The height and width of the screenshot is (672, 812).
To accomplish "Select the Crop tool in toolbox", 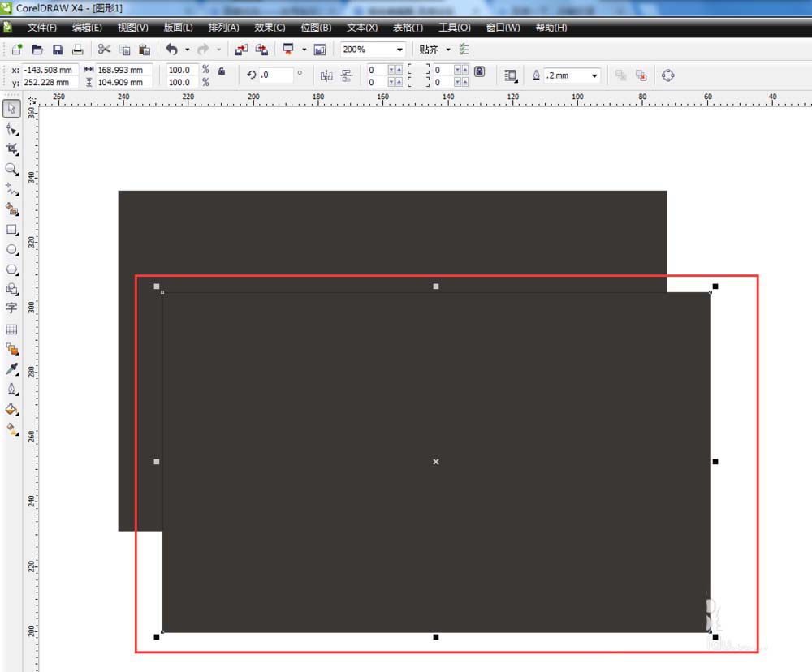I will (12, 149).
